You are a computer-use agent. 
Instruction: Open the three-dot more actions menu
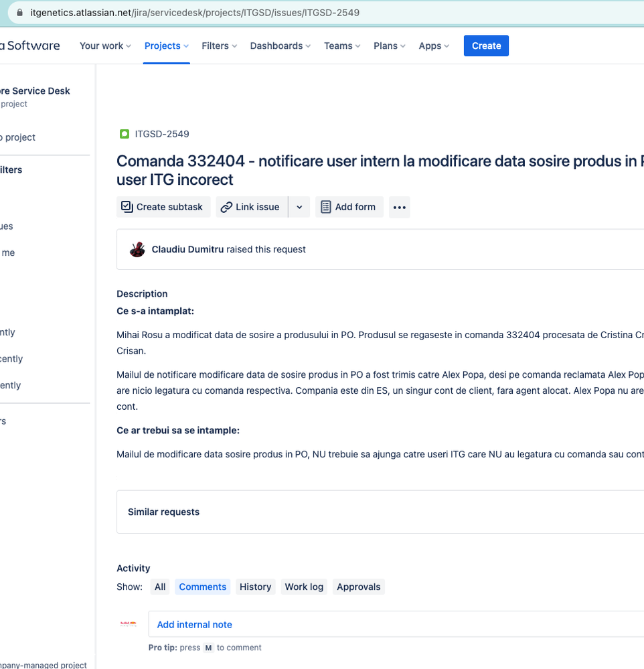(x=400, y=208)
